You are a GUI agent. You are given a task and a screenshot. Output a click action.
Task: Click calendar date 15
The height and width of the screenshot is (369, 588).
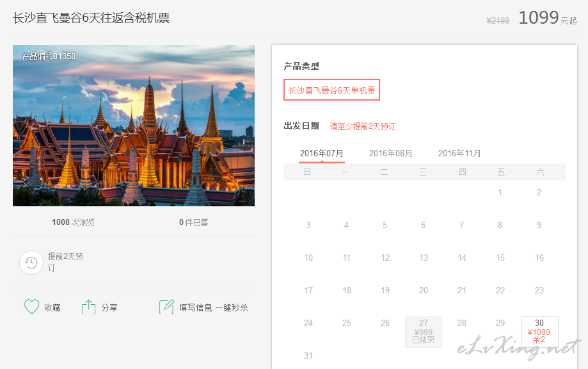[x=500, y=258]
